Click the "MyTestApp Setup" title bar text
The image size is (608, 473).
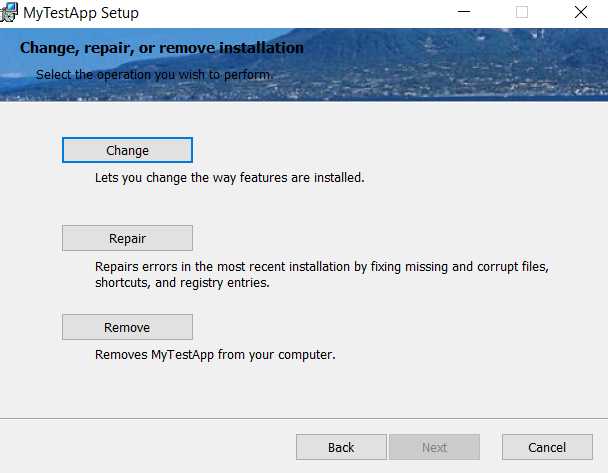click(81, 13)
